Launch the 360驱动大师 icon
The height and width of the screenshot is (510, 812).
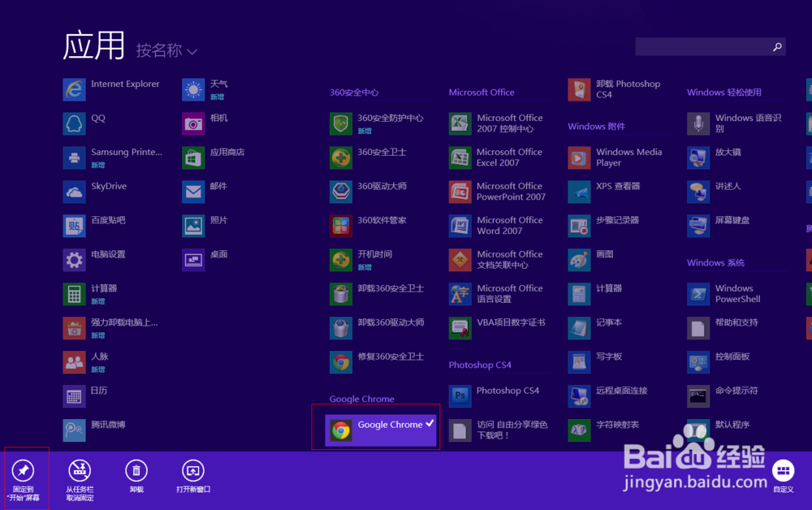tap(341, 192)
